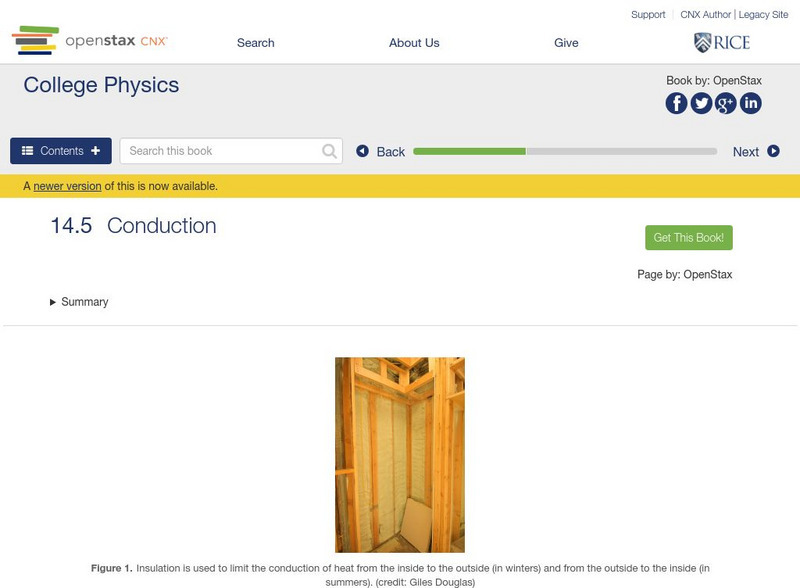
Task: Click the insulation figure image
Action: click(400, 455)
